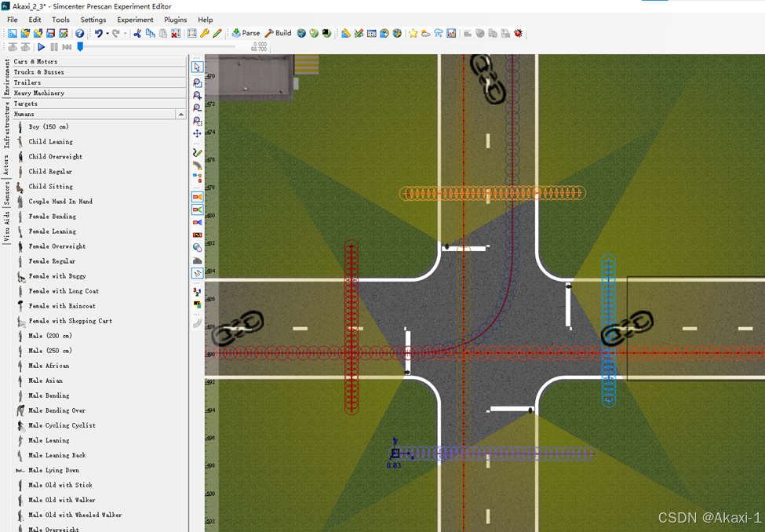Create a new experiment from the toolbar
This screenshot has width=765, height=532.
pyautogui.click(x=13, y=33)
